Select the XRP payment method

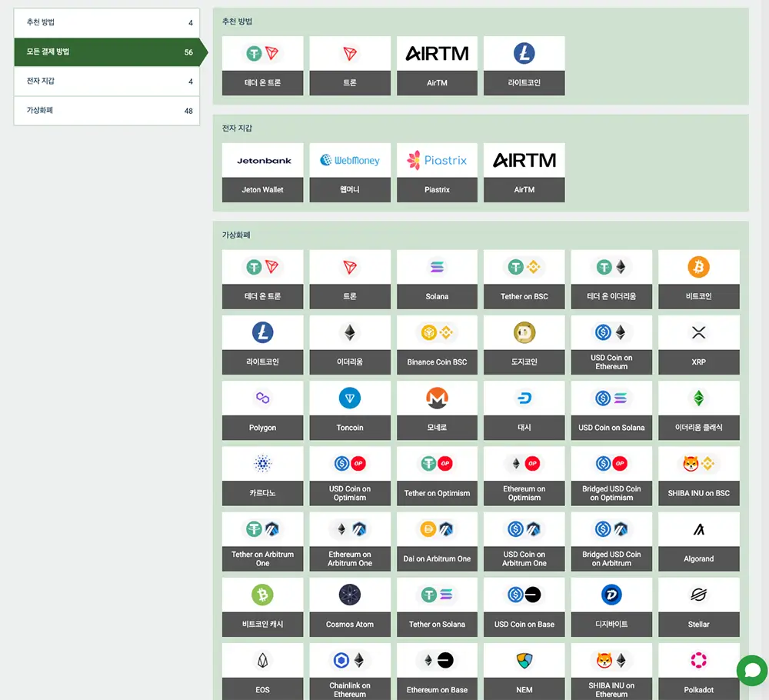[x=699, y=345]
